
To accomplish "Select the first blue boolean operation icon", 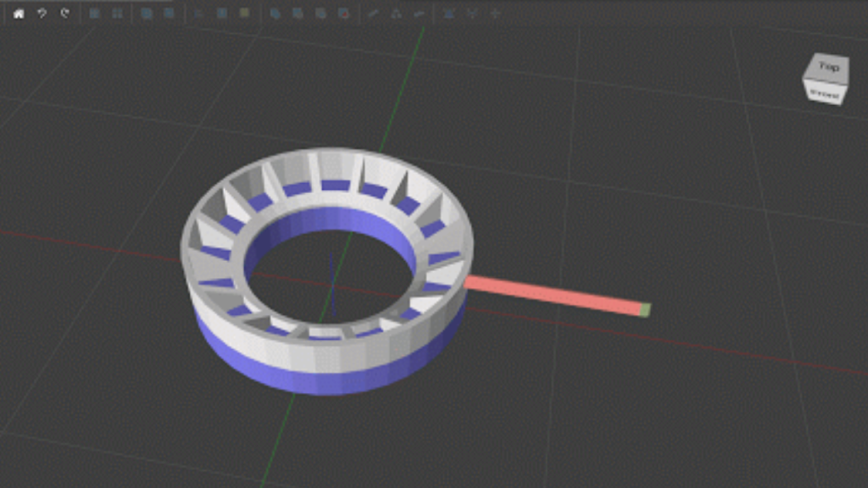I will 274,13.
